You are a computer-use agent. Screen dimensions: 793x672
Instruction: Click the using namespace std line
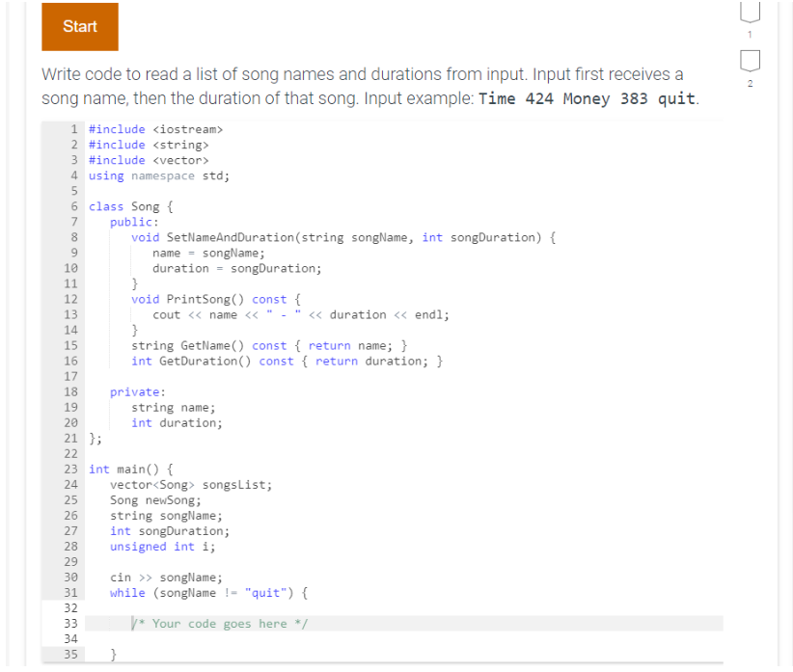point(157,175)
